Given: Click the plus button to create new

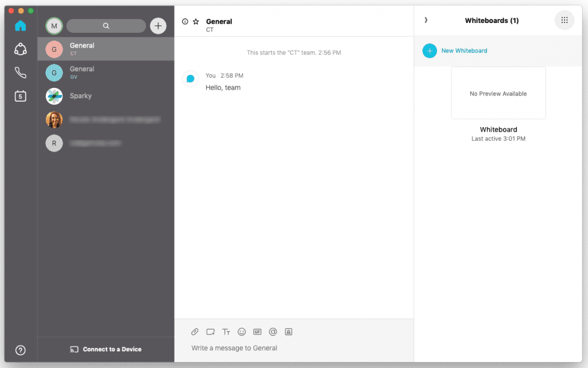Looking at the screenshot, I should (x=158, y=26).
